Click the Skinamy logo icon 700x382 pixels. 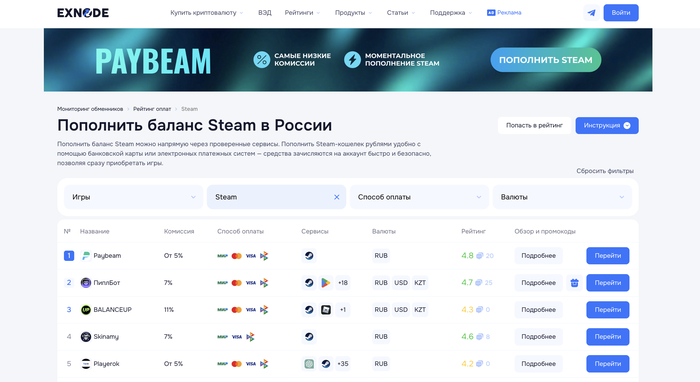point(86,336)
